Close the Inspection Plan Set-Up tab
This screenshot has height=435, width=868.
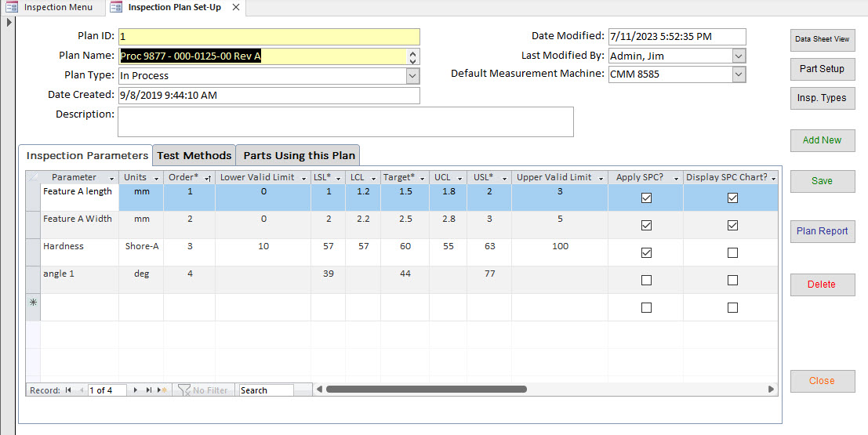point(236,7)
